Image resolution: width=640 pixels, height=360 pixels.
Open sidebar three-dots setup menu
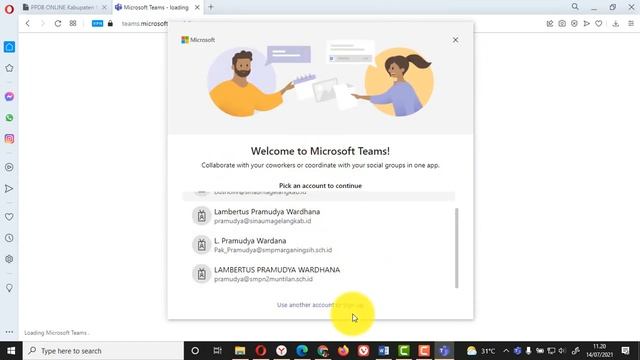point(9,332)
